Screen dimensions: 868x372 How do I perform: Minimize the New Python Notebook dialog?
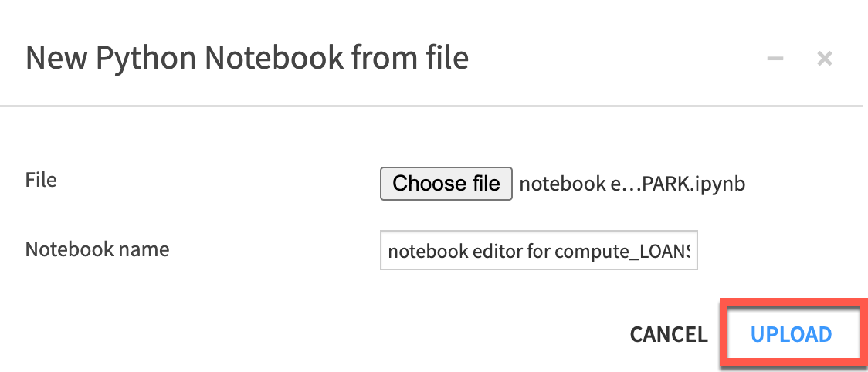pos(775,59)
